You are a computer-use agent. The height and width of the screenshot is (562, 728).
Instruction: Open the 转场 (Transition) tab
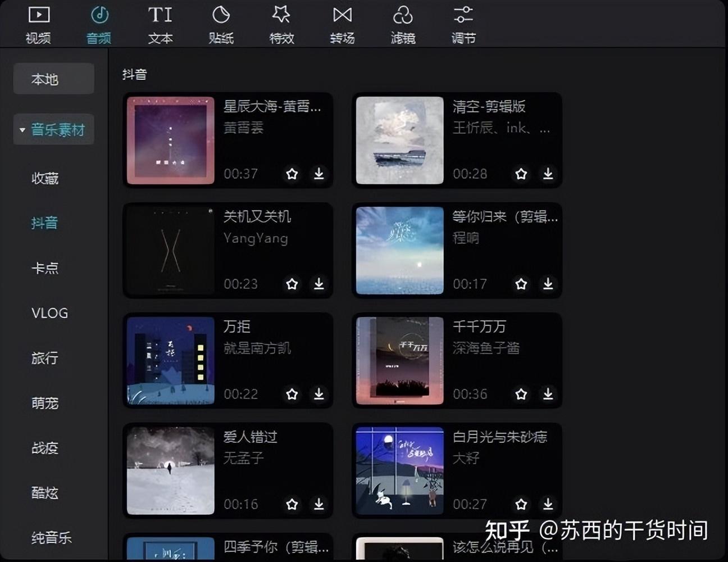pos(342,25)
